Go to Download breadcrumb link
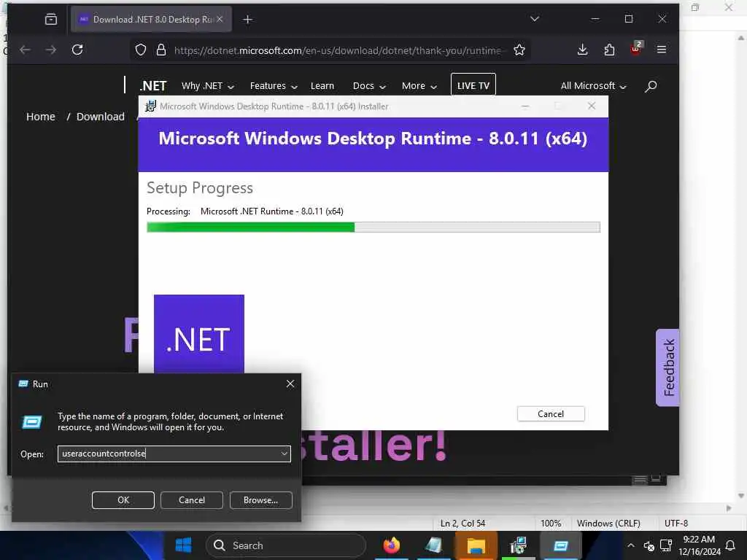Viewport: 747px width, 560px height. [101, 117]
